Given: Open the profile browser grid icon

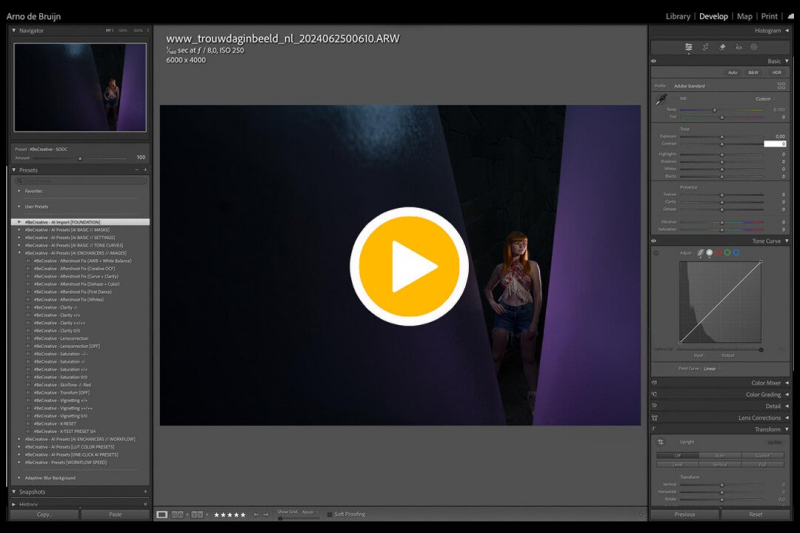Looking at the screenshot, I should point(781,85).
